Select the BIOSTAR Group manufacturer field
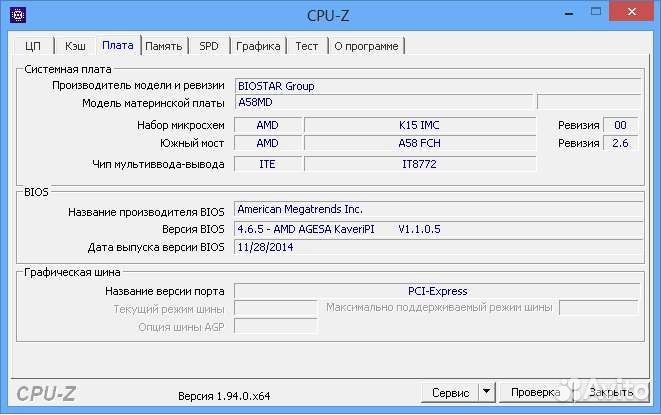The height and width of the screenshot is (415, 661). tap(438, 86)
